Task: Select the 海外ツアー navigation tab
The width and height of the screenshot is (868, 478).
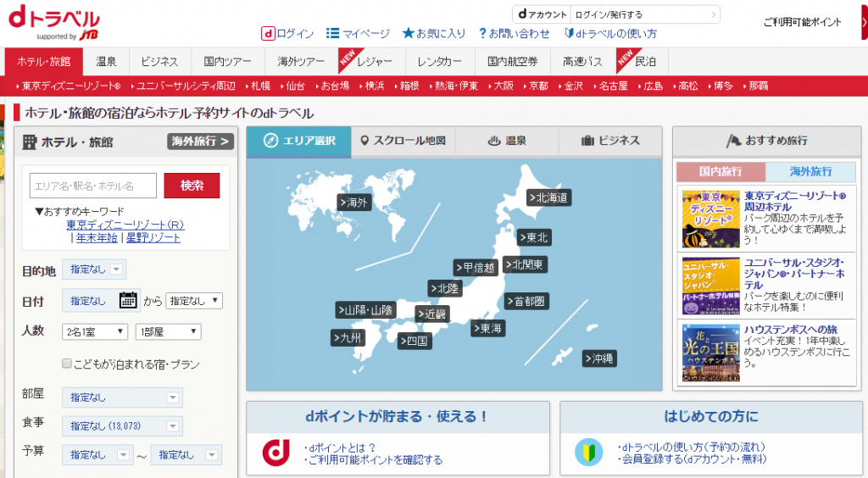Action: coord(301,61)
